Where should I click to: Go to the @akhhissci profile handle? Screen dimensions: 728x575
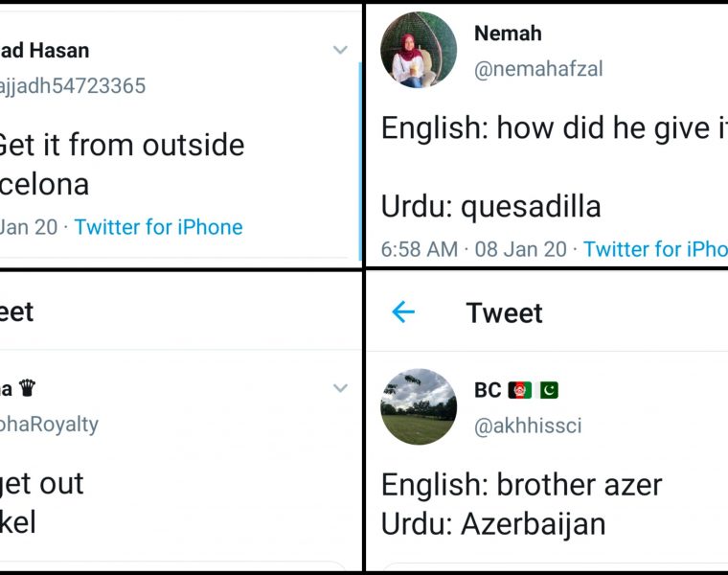click(x=528, y=425)
